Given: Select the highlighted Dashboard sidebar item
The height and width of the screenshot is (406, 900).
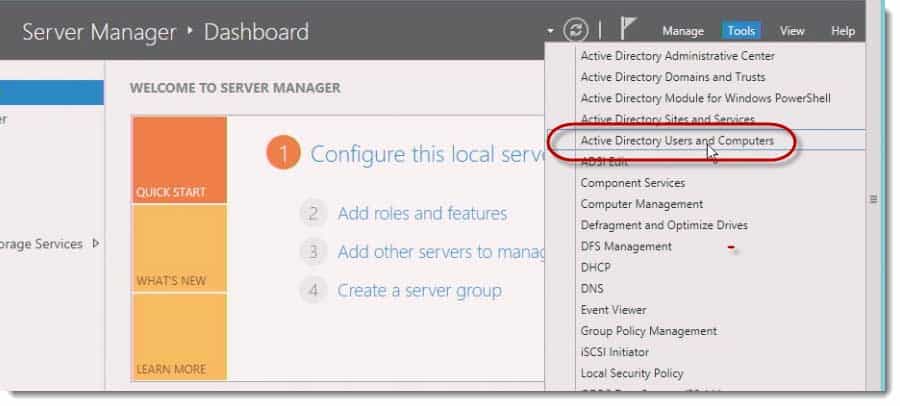Looking at the screenshot, I should point(52,92).
